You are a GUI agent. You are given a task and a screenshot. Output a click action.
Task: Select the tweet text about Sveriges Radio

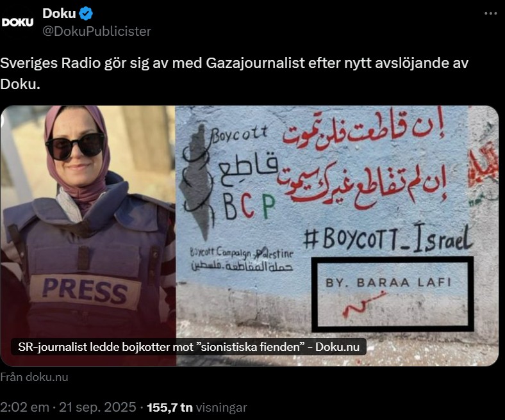234,74
